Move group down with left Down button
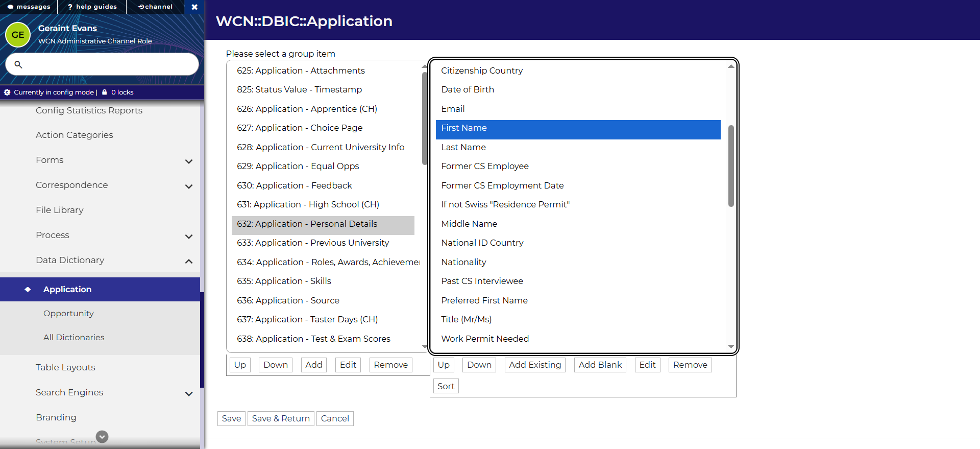This screenshot has height=449, width=980. click(276, 365)
